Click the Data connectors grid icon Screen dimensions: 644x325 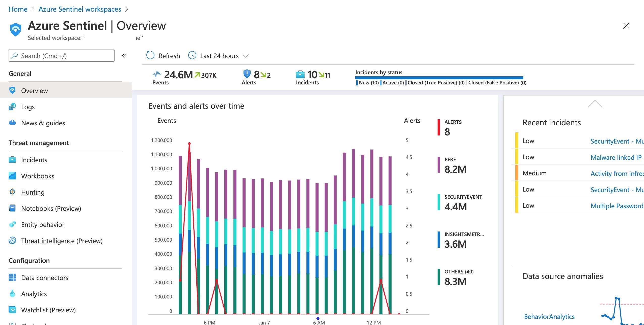(x=12, y=277)
